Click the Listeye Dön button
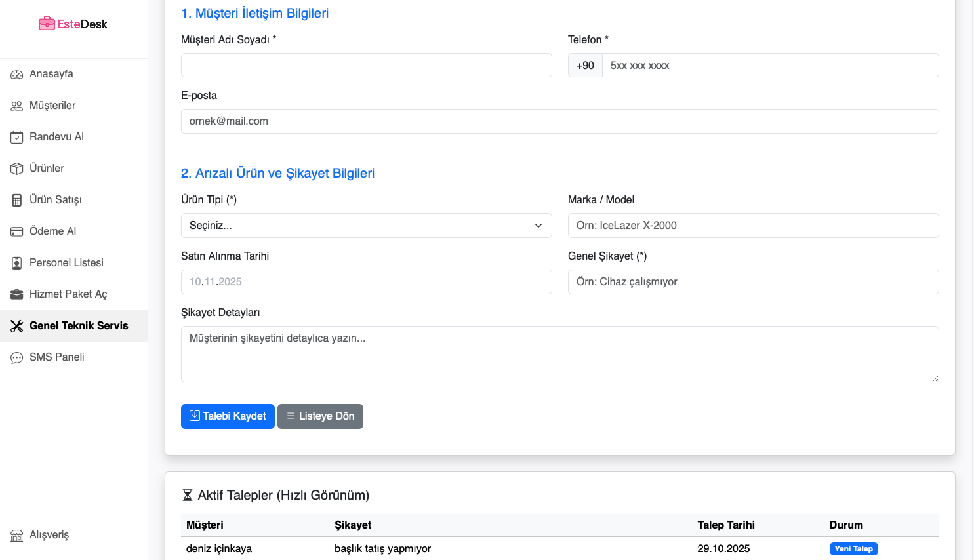974x560 pixels. coord(320,416)
